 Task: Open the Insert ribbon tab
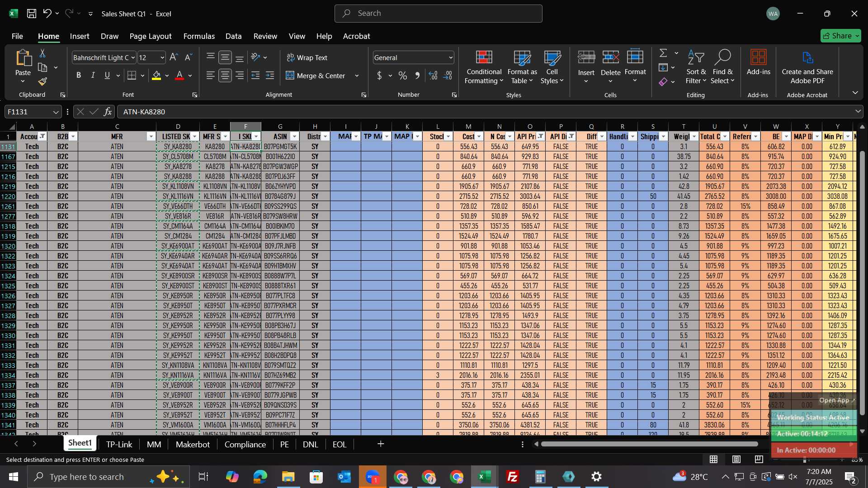coord(80,36)
